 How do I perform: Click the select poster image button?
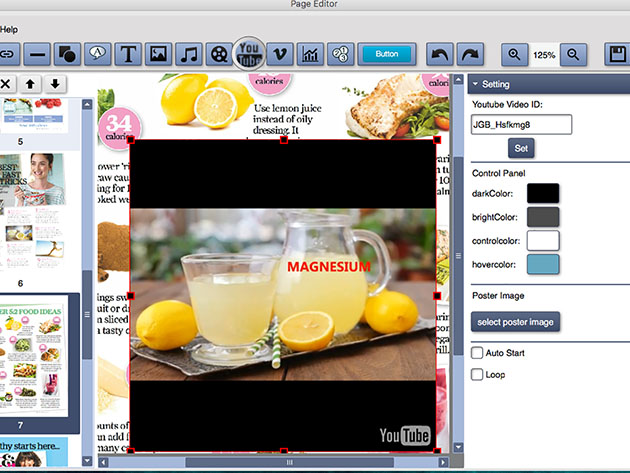pos(515,322)
